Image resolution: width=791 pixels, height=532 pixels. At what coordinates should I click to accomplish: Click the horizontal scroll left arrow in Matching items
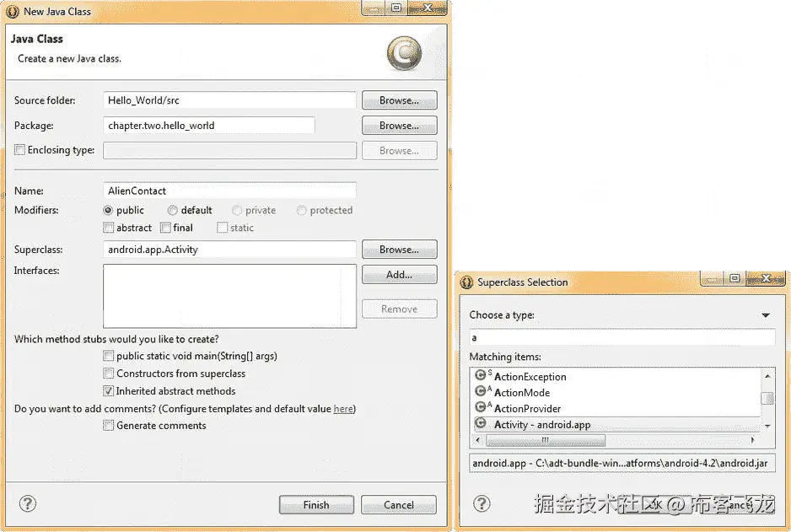[x=478, y=440]
